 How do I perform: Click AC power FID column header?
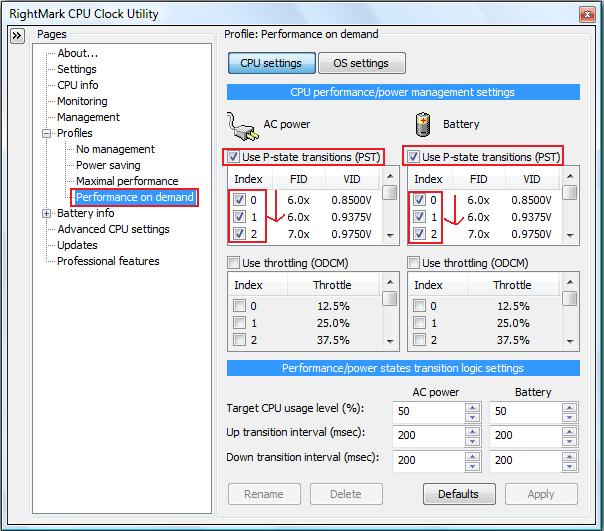click(299, 179)
